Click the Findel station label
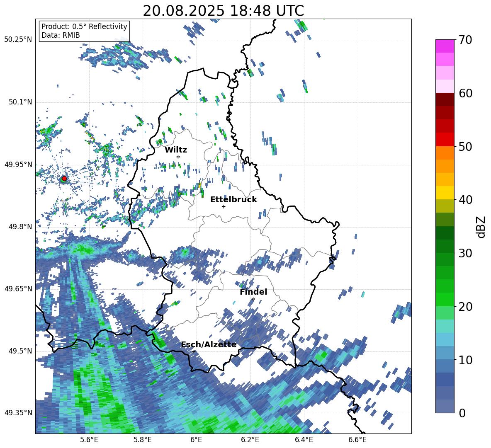 pyautogui.click(x=253, y=292)
